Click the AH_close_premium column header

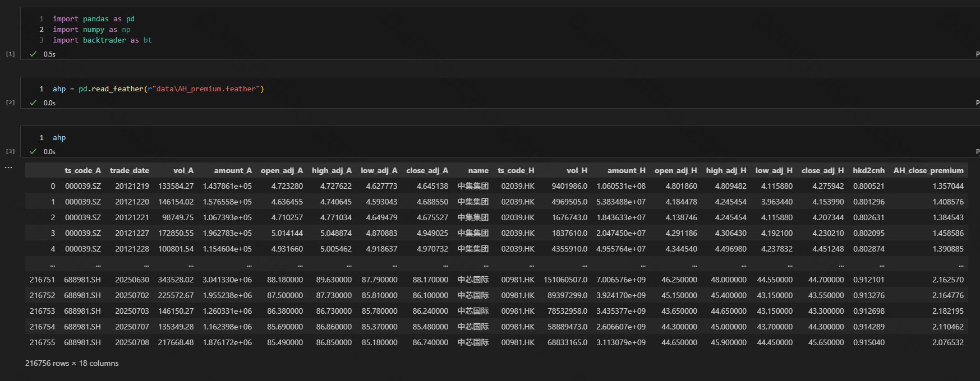(928, 171)
